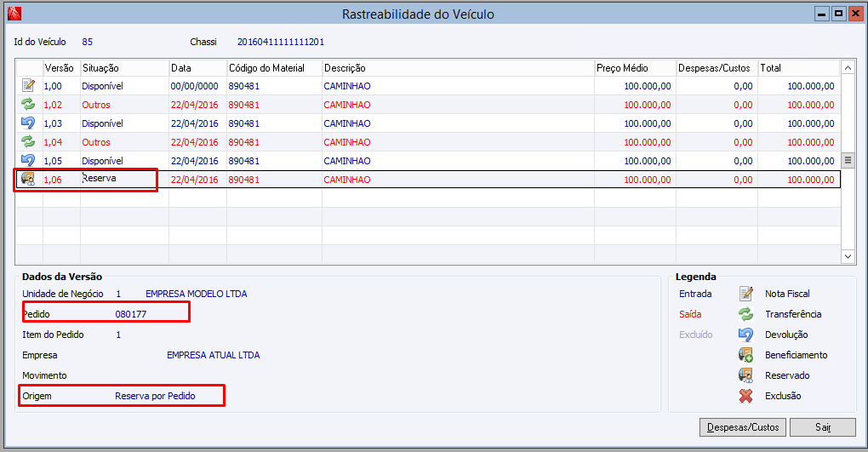Click the red Exclusão X legend icon
868x452 pixels.
[745, 396]
